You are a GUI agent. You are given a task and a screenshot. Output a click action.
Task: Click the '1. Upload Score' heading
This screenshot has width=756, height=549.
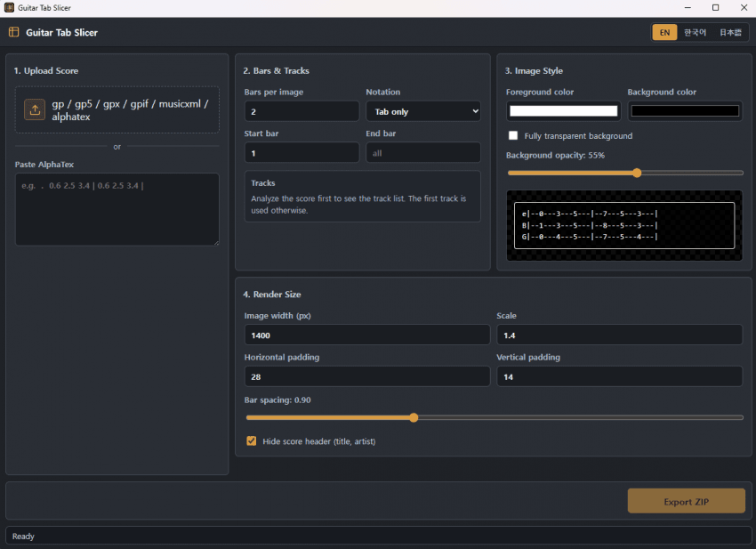pos(45,71)
